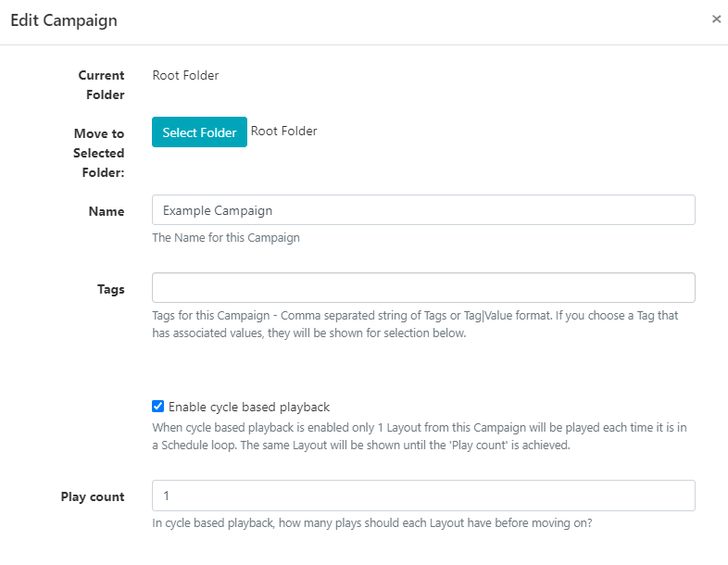The width and height of the screenshot is (728, 565).
Task: Close the Edit Campaign dialog
Action: pyautogui.click(x=716, y=19)
